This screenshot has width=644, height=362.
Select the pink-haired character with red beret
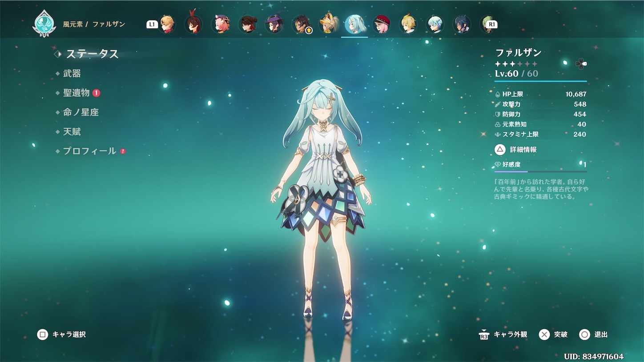(x=382, y=24)
